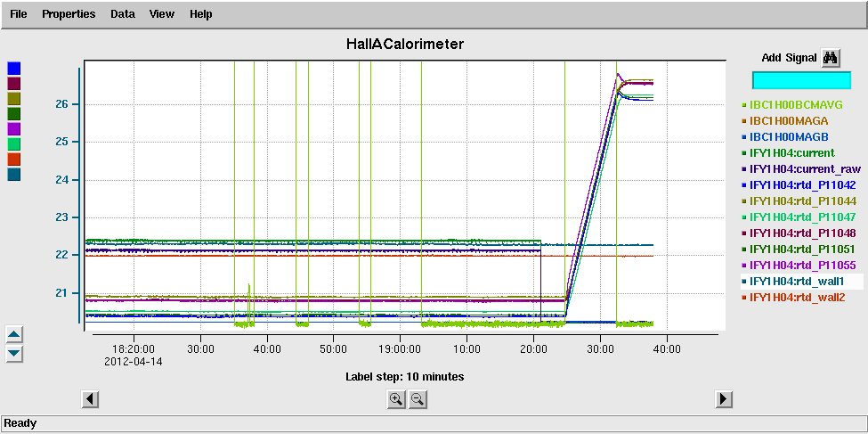Open the Properties menu

pyautogui.click(x=69, y=14)
